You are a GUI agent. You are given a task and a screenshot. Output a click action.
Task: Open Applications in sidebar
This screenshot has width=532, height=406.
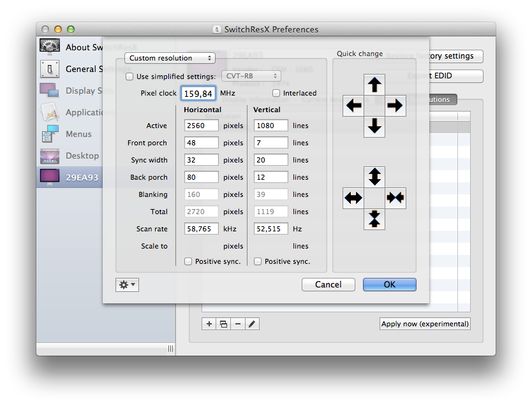click(x=71, y=112)
